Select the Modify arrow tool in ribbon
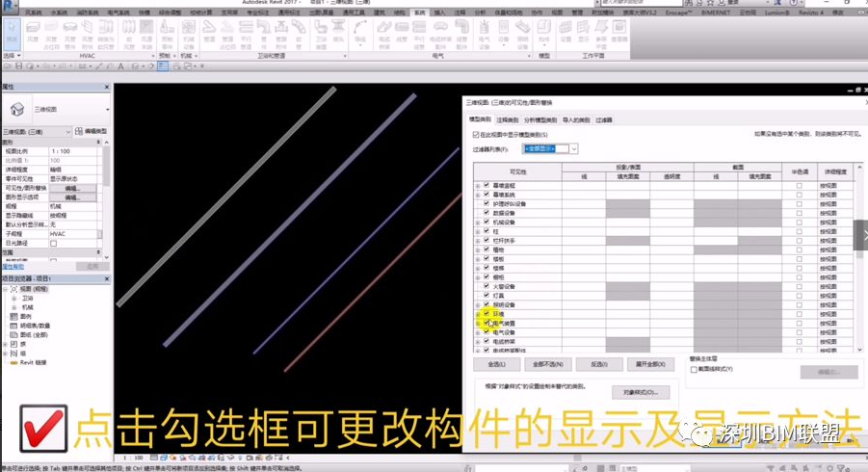The width and height of the screenshot is (868, 472). click(12, 33)
